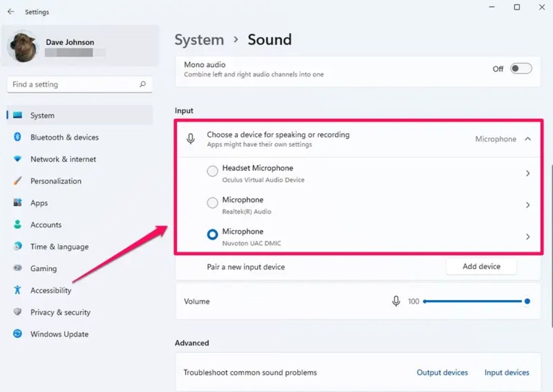Select the Realtek(R) Audio Microphone radio button
The width and height of the screenshot is (553, 392).
click(x=212, y=203)
